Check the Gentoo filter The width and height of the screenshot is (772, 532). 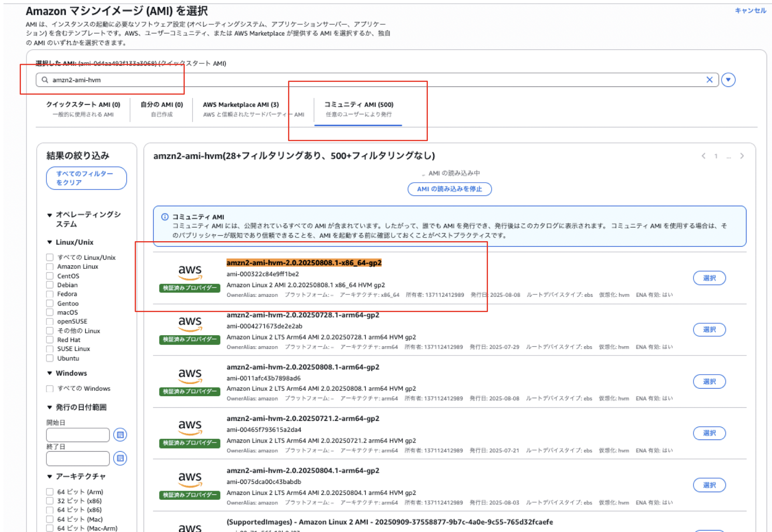pos(50,303)
